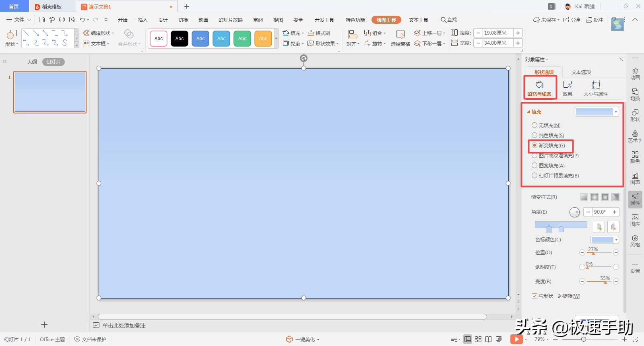Select the No Fill (无填充) radio option

tap(535, 126)
